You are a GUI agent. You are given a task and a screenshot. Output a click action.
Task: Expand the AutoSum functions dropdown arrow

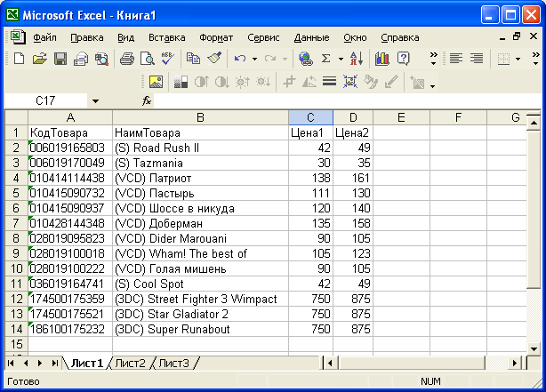tap(341, 59)
